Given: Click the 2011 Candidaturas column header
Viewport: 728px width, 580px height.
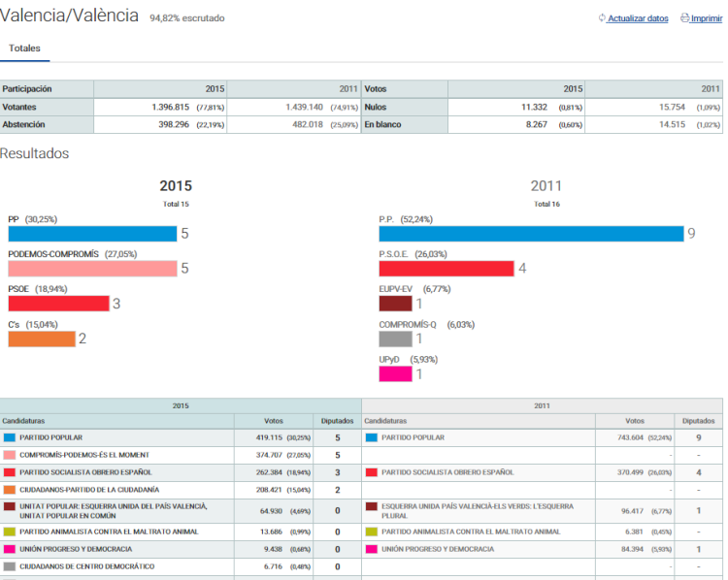Looking at the screenshot, I should [385, 421].
